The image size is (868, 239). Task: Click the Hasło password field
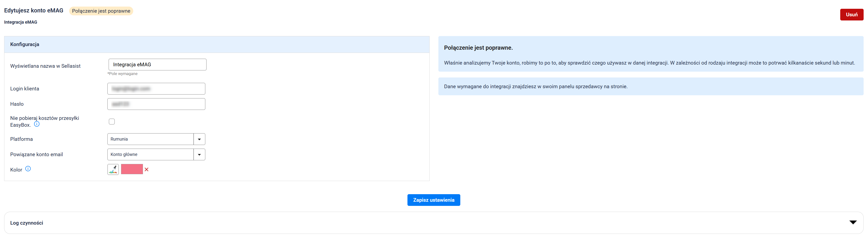tap(156, 104)
